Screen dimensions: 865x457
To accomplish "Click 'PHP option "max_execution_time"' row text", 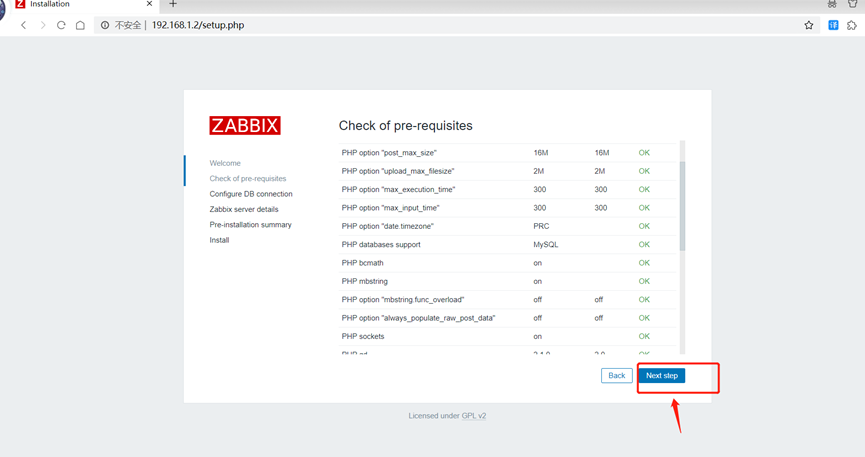I will (398, 189).
